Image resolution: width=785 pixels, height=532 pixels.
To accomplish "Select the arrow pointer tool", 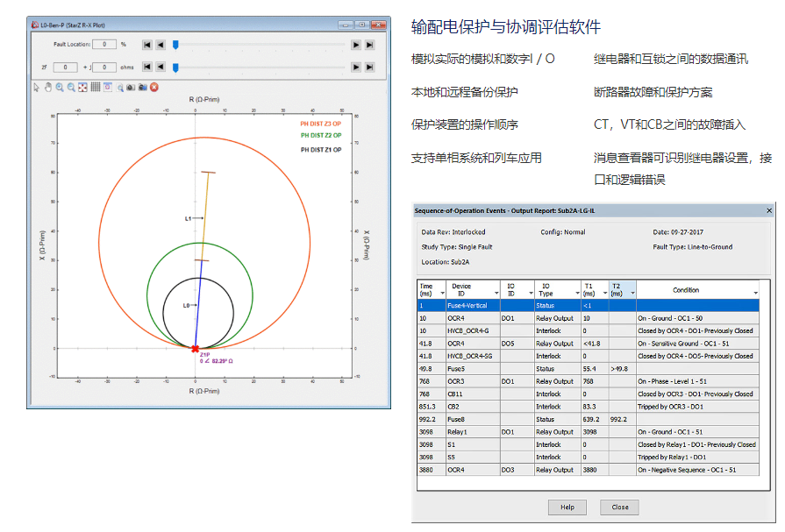I will [37, 87].
